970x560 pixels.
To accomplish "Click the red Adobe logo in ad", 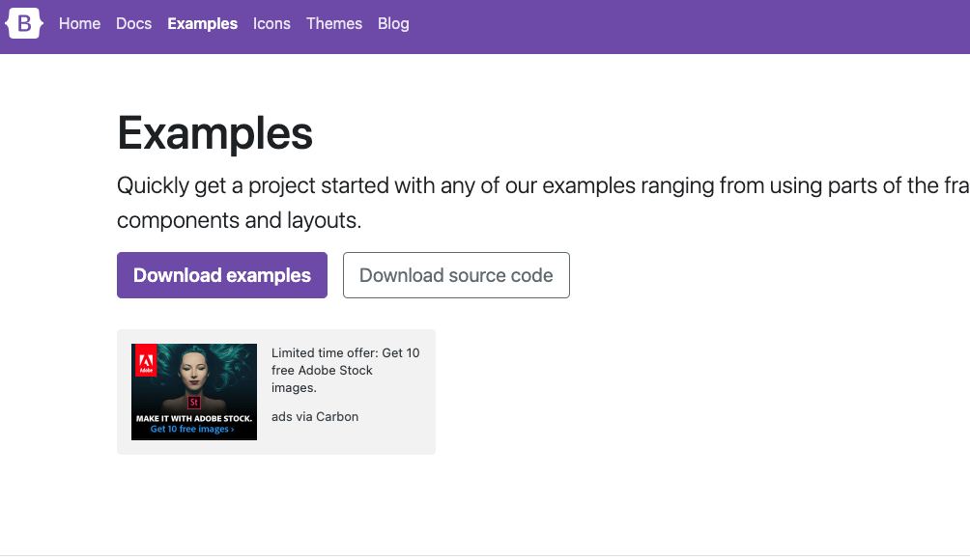I will (146, 362).
